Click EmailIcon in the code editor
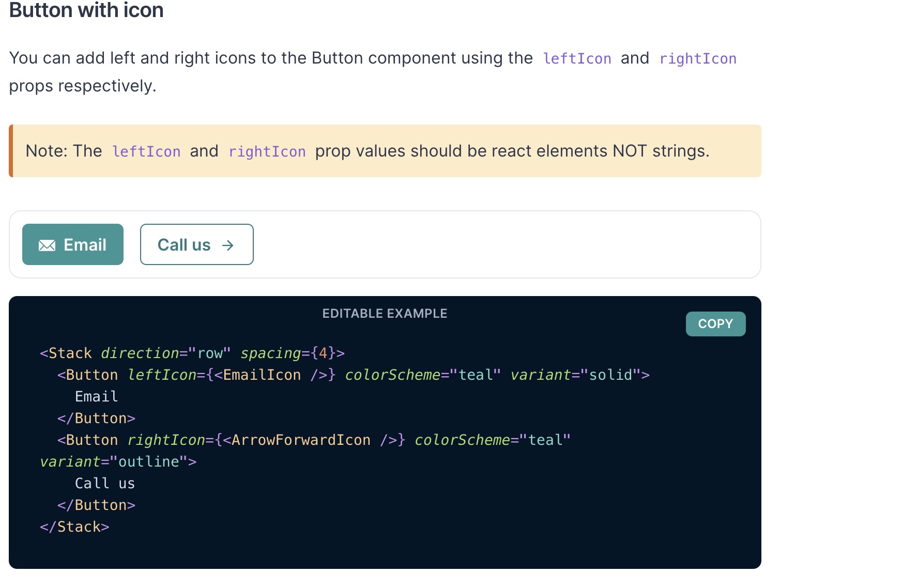Screen dimensions: 902x588 [x=262, y=375]
